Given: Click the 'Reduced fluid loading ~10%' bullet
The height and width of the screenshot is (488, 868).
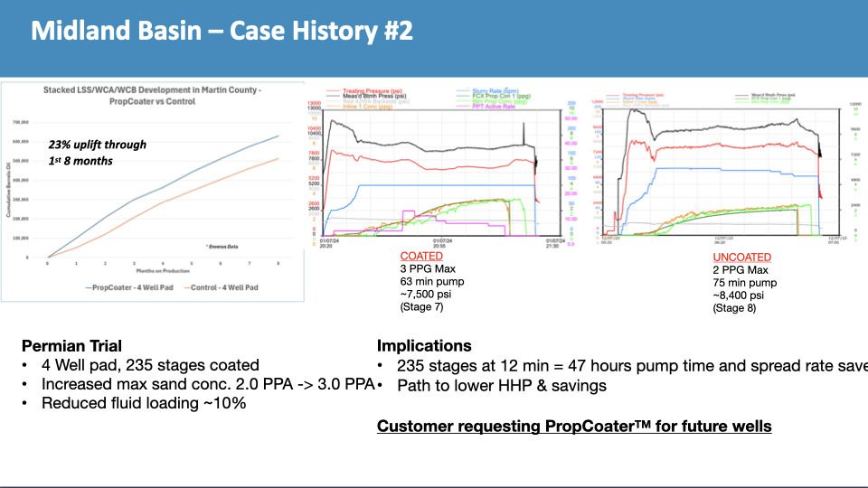Looking at the screenshot, I should 144,403.
